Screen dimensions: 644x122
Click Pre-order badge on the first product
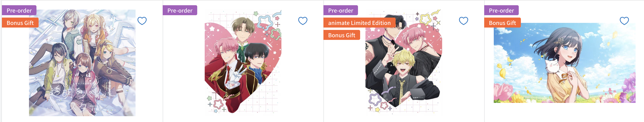[x=19, y=10]
